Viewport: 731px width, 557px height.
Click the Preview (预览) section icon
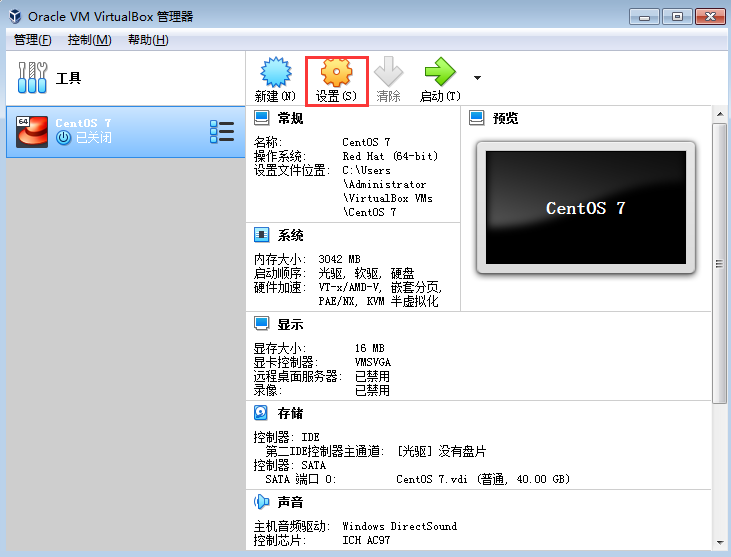pyautogui.click(x=476, y=118)
